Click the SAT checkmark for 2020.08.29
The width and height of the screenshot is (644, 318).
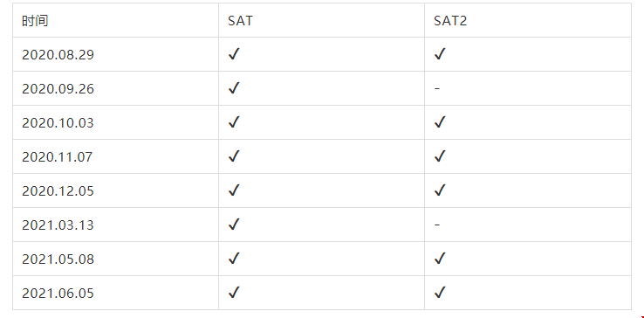click(x=234, y=54)
